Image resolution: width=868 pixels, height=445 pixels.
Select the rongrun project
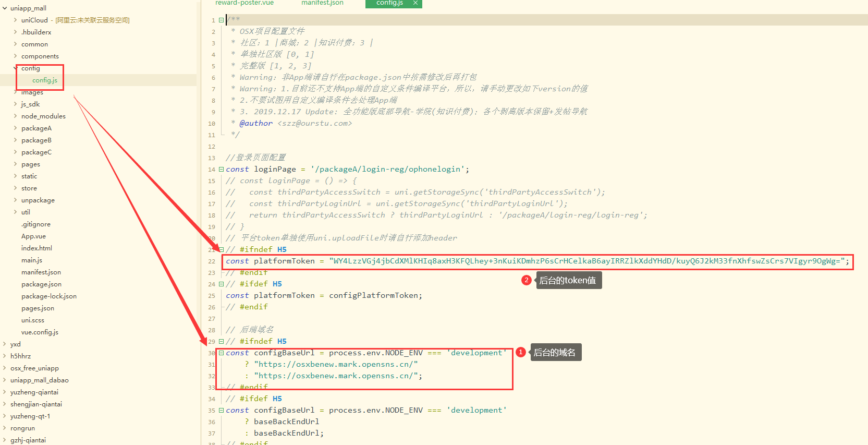pyautogui.click(x=22, y=428)
